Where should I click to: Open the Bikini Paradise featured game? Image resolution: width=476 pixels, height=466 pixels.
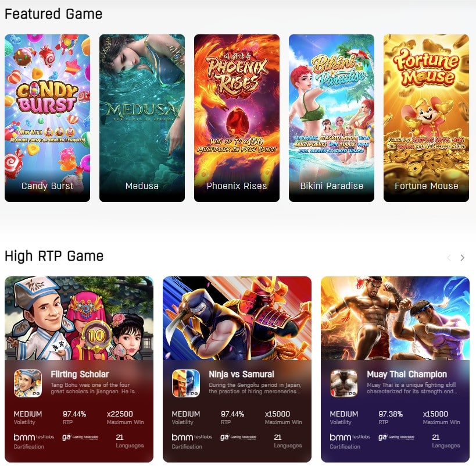tap(331, 118)
